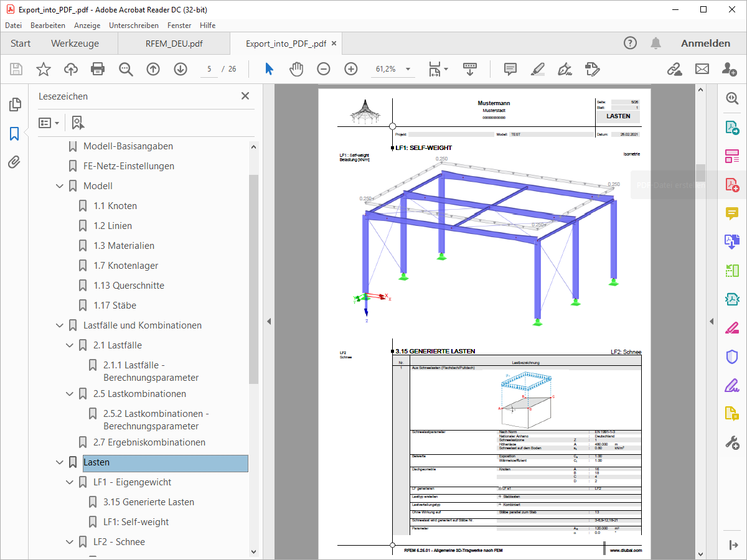Click the Save file icon
The height and width of the screenshot is (560, 747).
tap(16, 69)
